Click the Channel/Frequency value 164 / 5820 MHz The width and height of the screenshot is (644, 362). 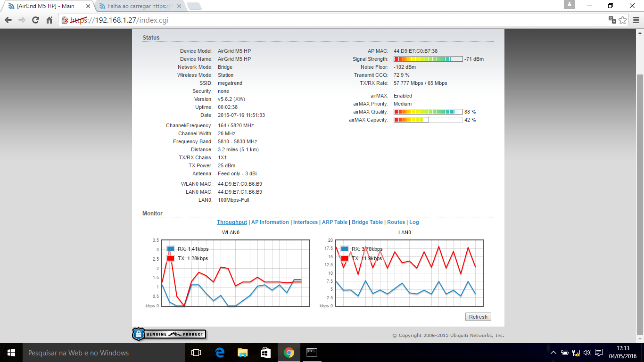[236, 125]
